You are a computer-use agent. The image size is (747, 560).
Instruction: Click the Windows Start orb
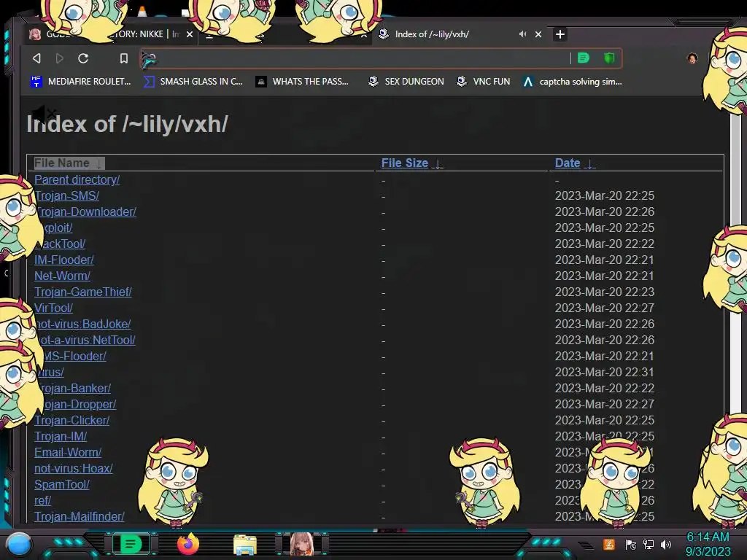[x=19, y=544]
